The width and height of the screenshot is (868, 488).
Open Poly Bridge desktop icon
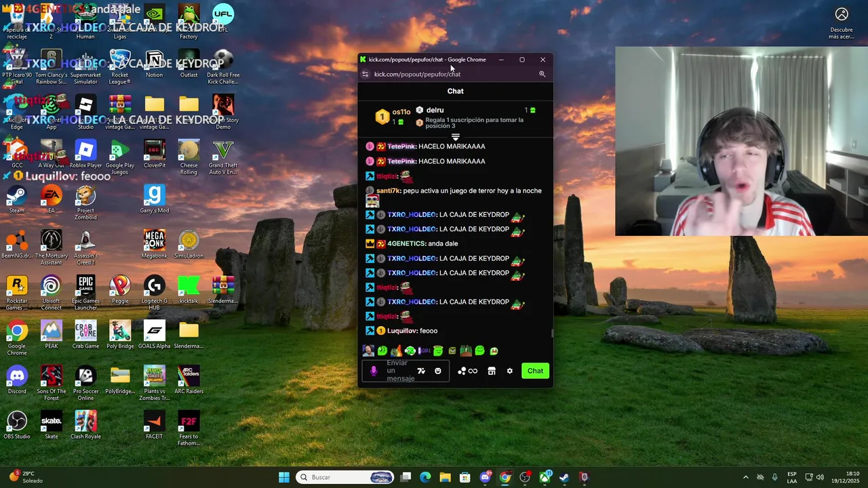120,335
